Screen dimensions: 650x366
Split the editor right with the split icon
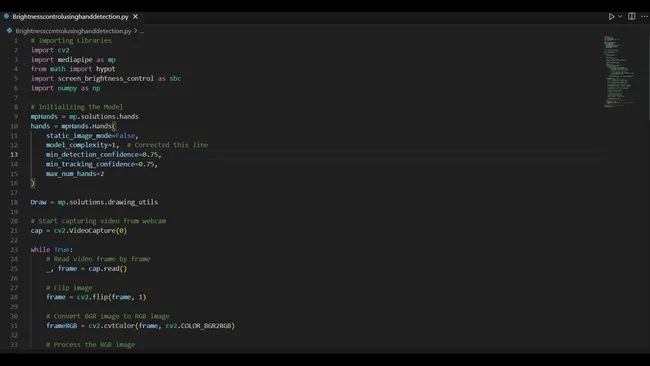pos(631,17)
